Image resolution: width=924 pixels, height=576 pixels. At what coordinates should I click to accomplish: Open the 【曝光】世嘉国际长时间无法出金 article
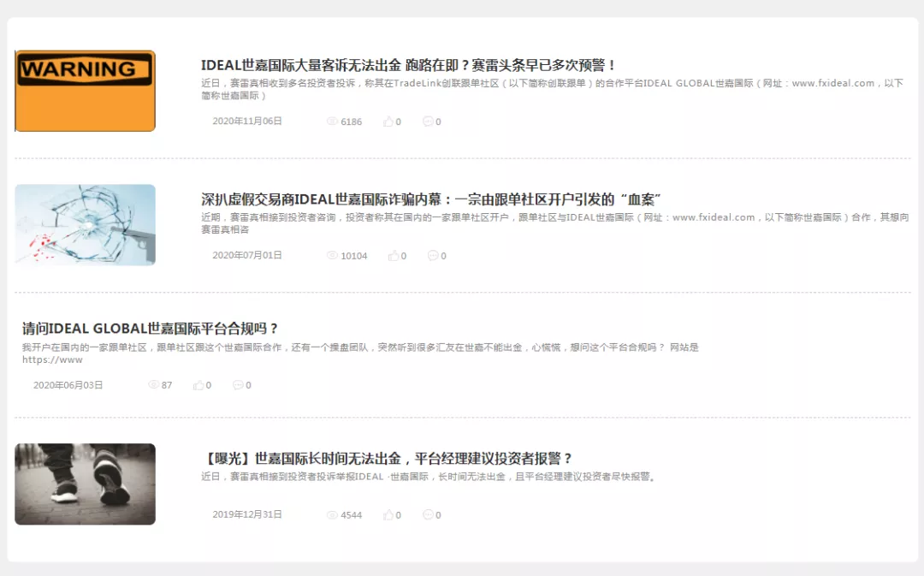point(387,458)
